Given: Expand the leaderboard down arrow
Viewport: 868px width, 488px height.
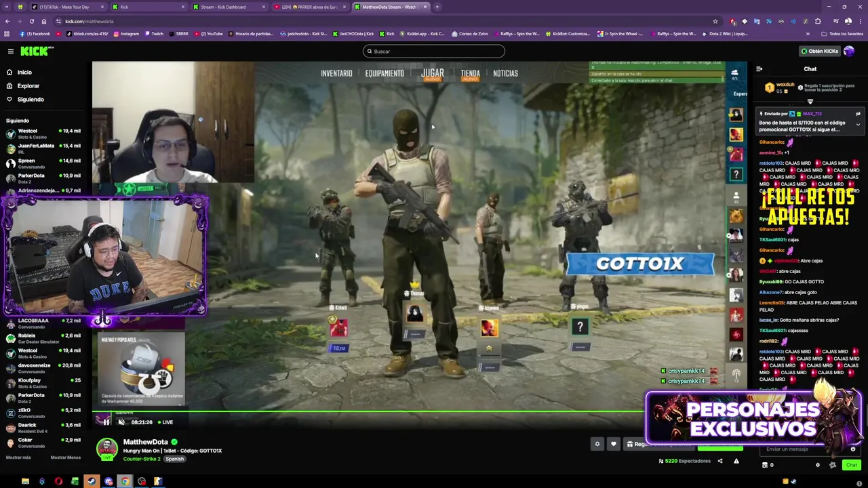Looking at the screenshot, I should point(810,102).
